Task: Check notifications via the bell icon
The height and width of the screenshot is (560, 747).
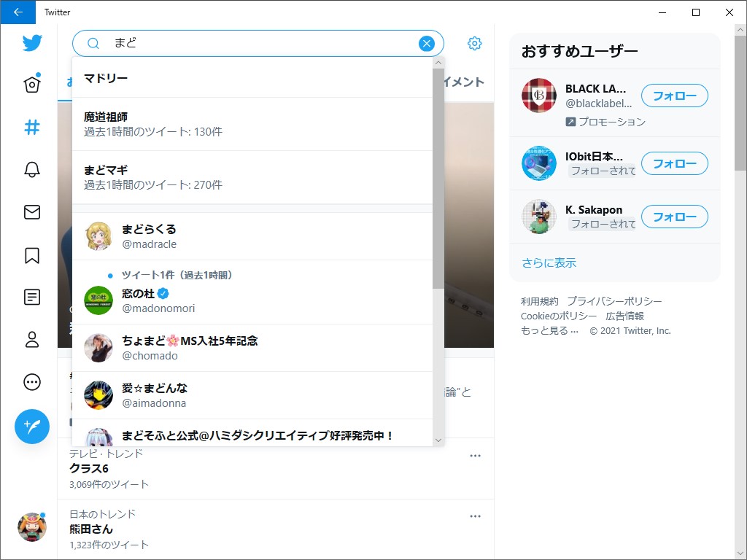Action: tap(31, 169)
